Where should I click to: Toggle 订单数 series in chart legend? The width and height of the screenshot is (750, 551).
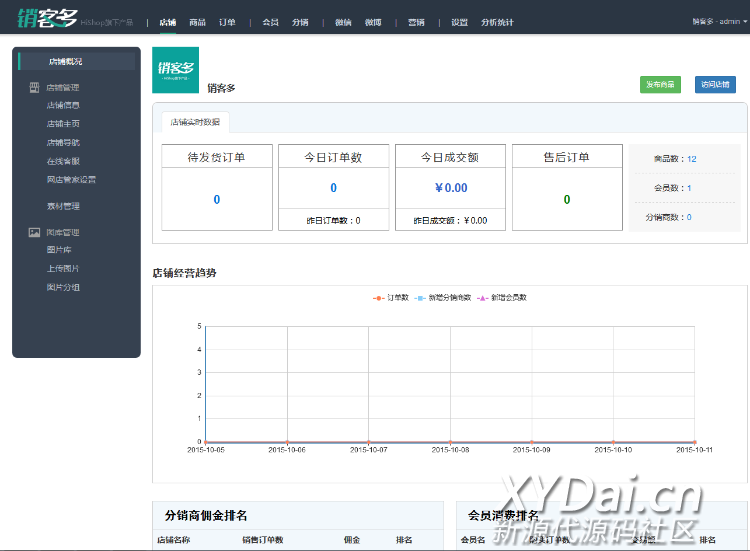391,298
